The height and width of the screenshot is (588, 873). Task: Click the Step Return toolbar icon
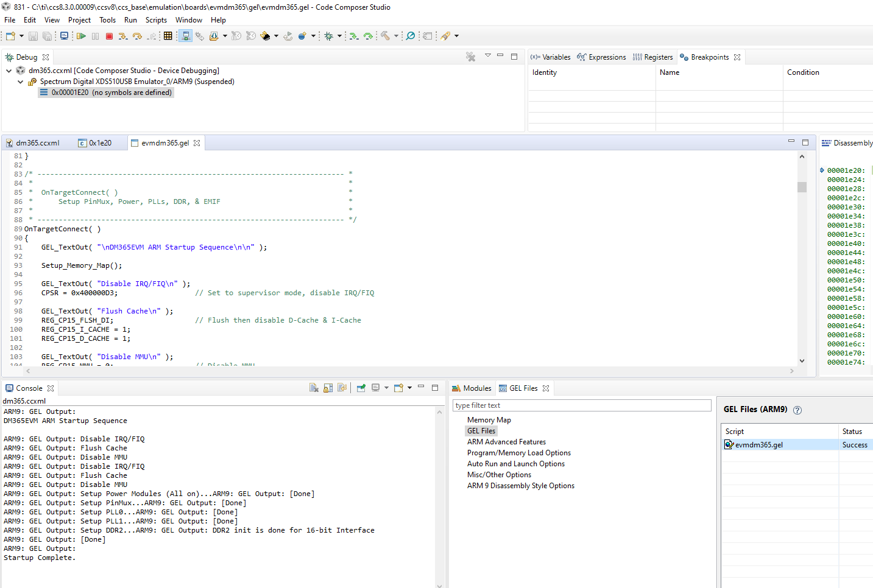[152, 36]
